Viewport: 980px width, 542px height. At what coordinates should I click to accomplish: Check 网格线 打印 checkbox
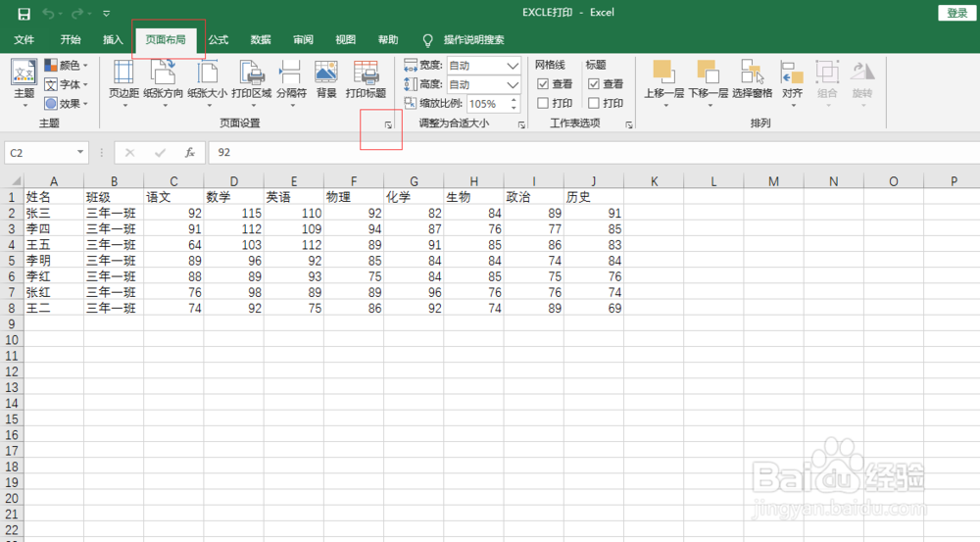tap(543, 103)
